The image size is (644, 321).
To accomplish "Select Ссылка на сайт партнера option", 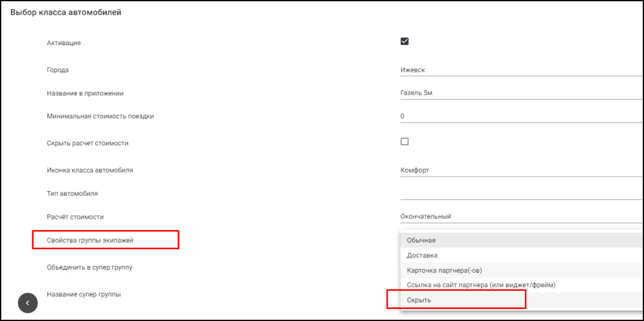I will pyautogui.click(x=481, y=285).
